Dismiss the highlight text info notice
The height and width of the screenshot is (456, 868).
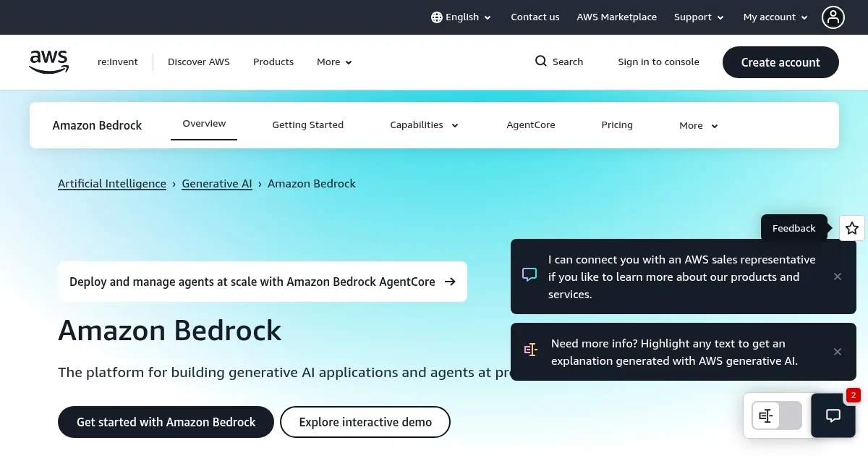838,352
